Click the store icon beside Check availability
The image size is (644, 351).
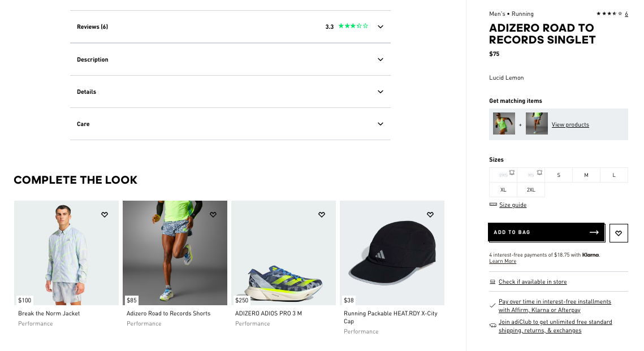click(x=492, y=282)
